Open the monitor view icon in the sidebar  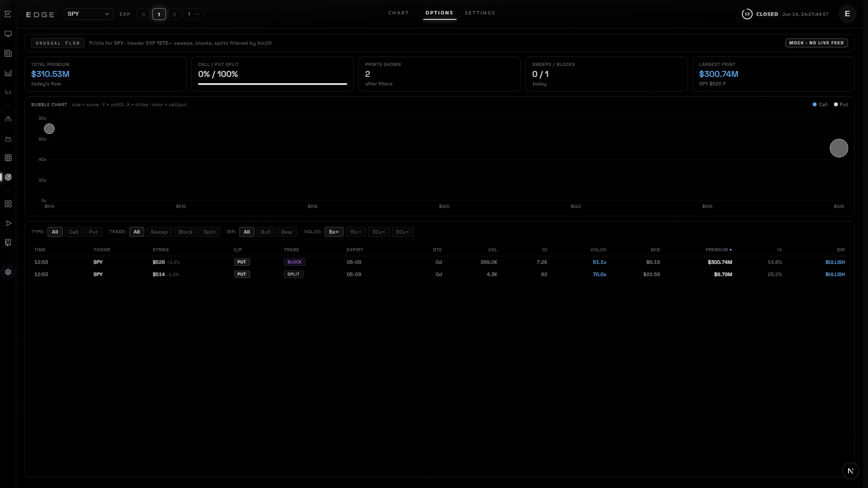pyautogui.click(x=8, y=34)
